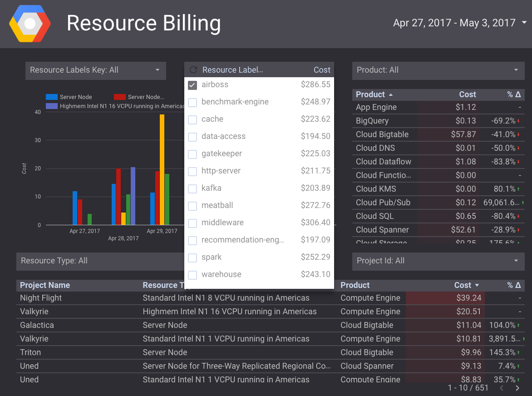Click the Resource Label... list header

tap(232, 70)
